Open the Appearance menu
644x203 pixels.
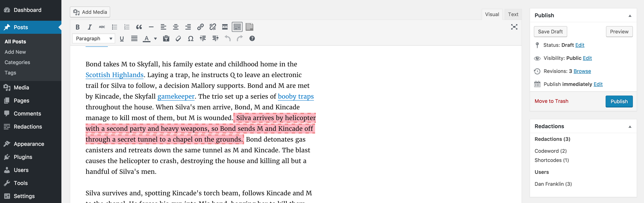point(31,144)
